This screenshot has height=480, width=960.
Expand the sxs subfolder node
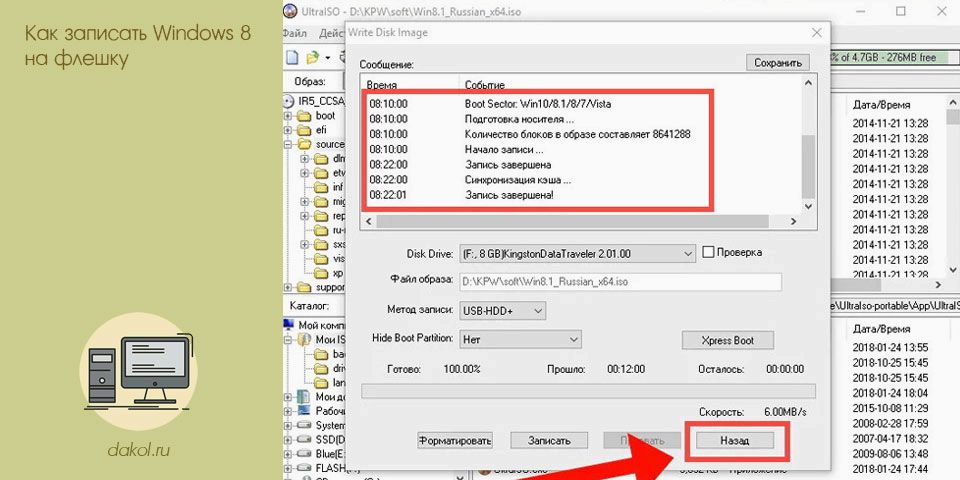click(x=305, y=244)
